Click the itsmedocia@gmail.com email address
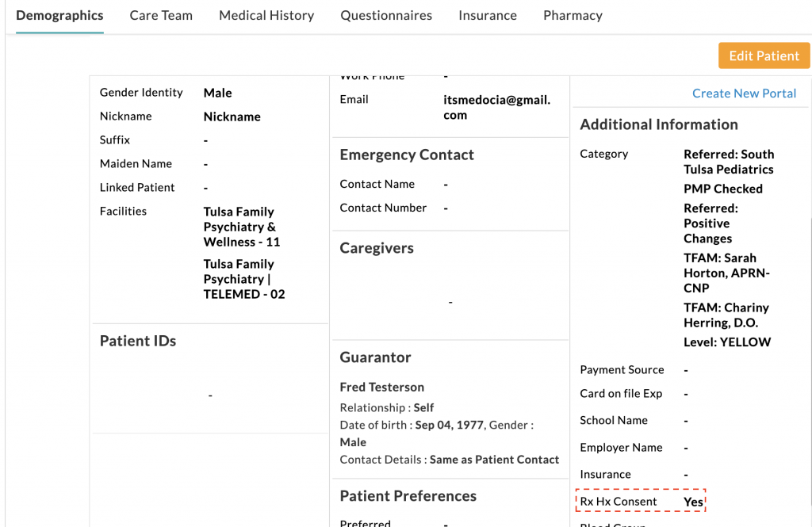812x527 pixels. click(496, 107)
